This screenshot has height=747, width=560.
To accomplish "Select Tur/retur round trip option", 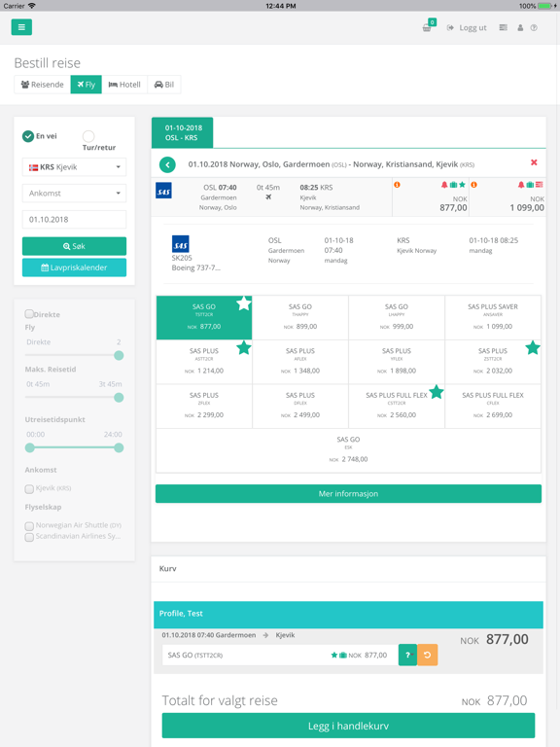I will coord(88,136).
